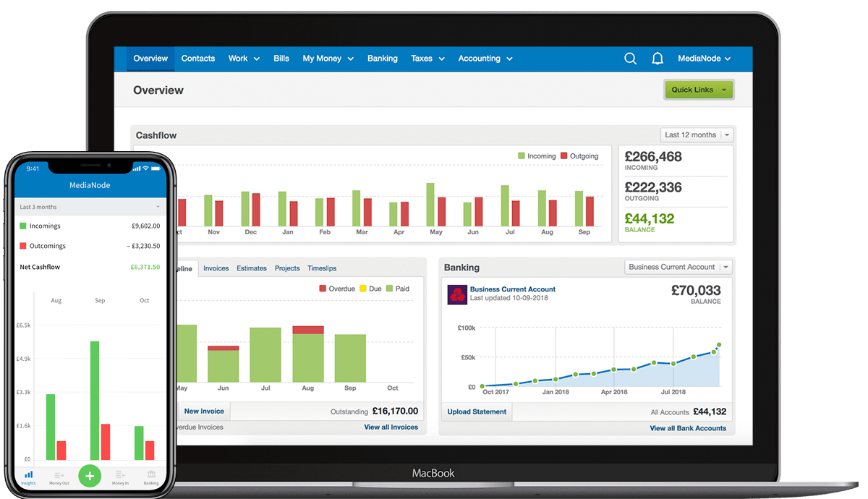Open the Insights tab icon on phone
The width and height of the screenshot is (868, 499).
pos(28,477)
